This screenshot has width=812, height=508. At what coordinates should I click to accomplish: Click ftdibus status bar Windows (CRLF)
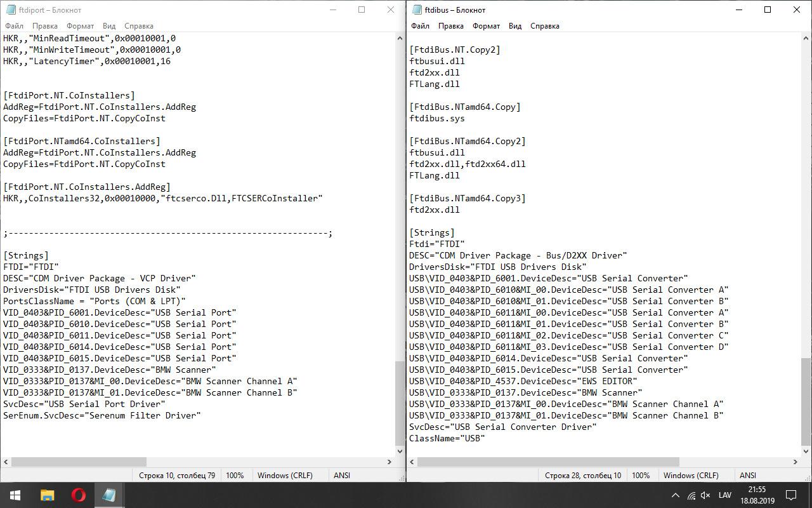click(x=691, y=475)
